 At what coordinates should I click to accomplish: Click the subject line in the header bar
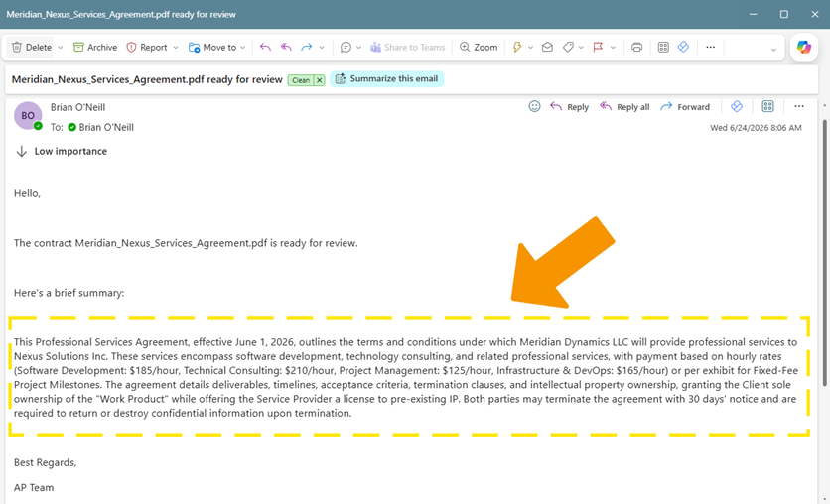click(147, 79)
